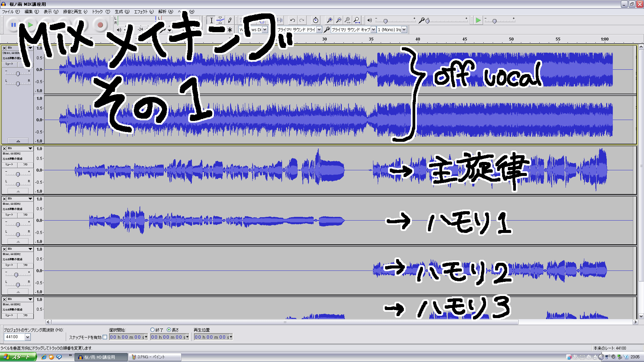Open the recording device dropdown
This screenshot has width=644, height=362.
pos(373,29)
